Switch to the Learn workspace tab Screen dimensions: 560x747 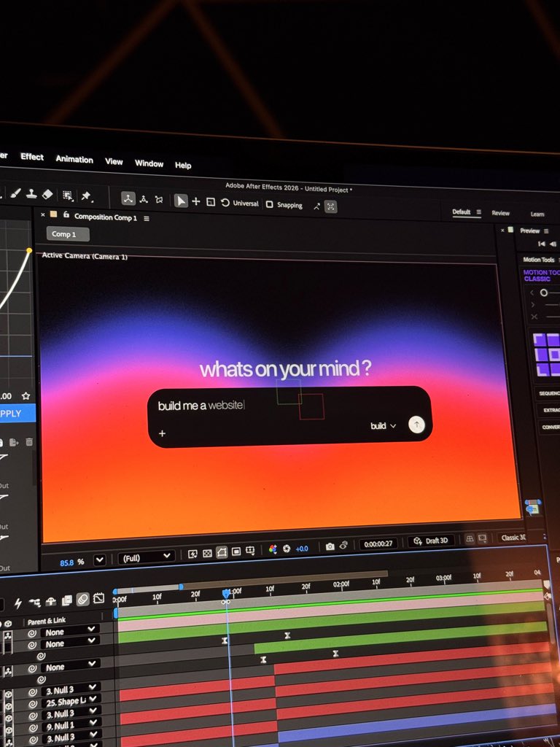tap(537, 214)
